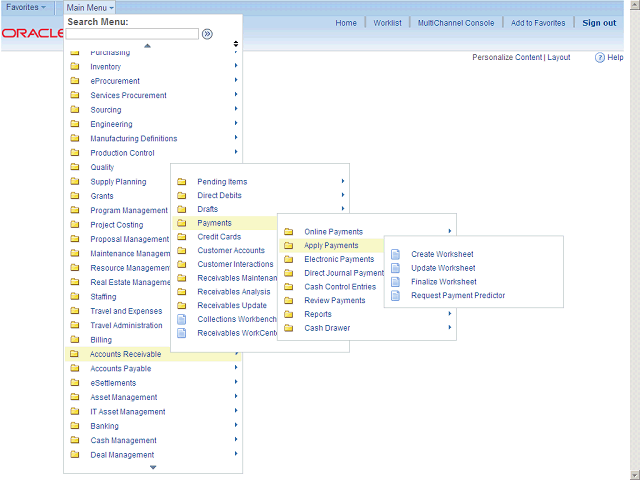Click the Collections Workbench page icon
The image size is (640, 480).
182,319
